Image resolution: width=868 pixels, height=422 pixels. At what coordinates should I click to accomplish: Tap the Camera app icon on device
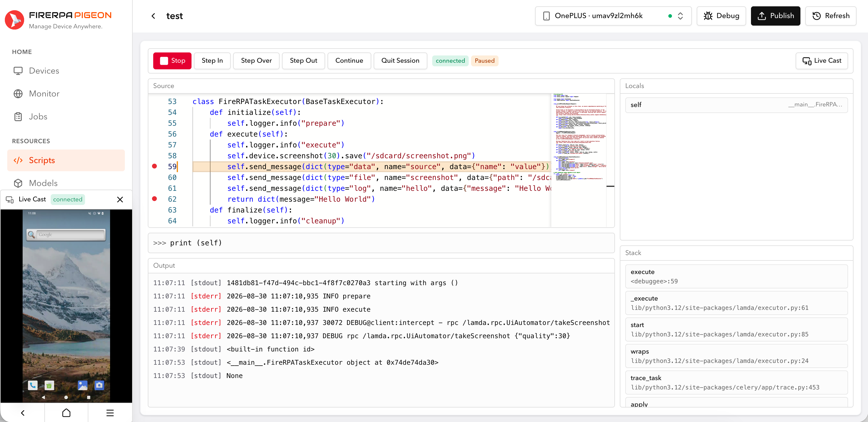(99, 385)
